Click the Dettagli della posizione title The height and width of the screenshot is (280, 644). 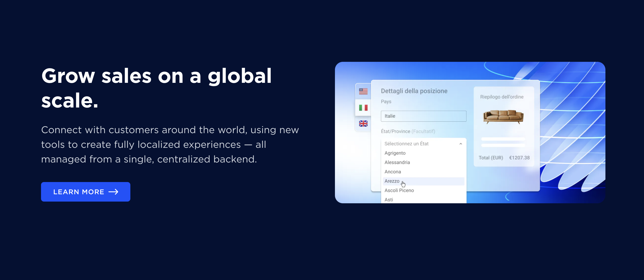coord(414,91)
